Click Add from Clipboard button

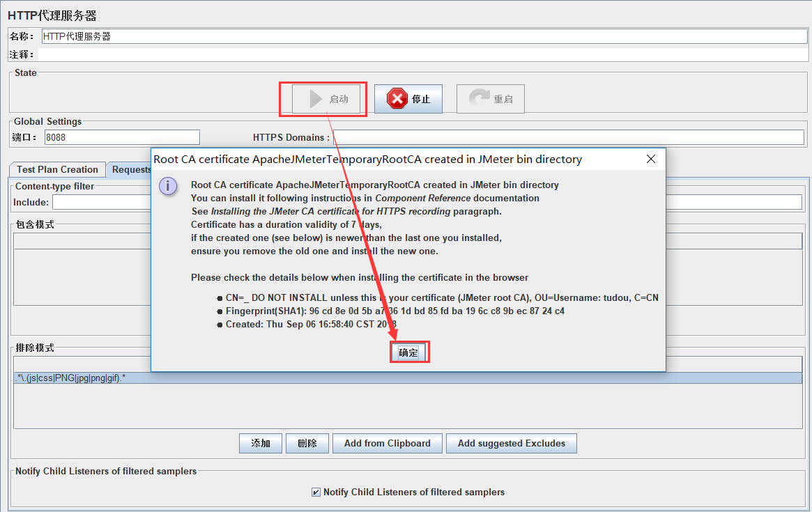[388, 443]
